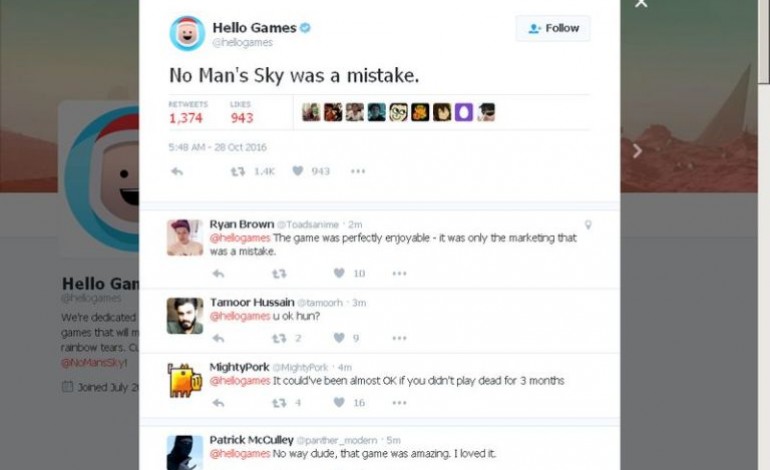Image resolution: width=770 pixels, height=470 pixels.
Task: Like Tamoor Hussain's reply
Action: point(339,338)
